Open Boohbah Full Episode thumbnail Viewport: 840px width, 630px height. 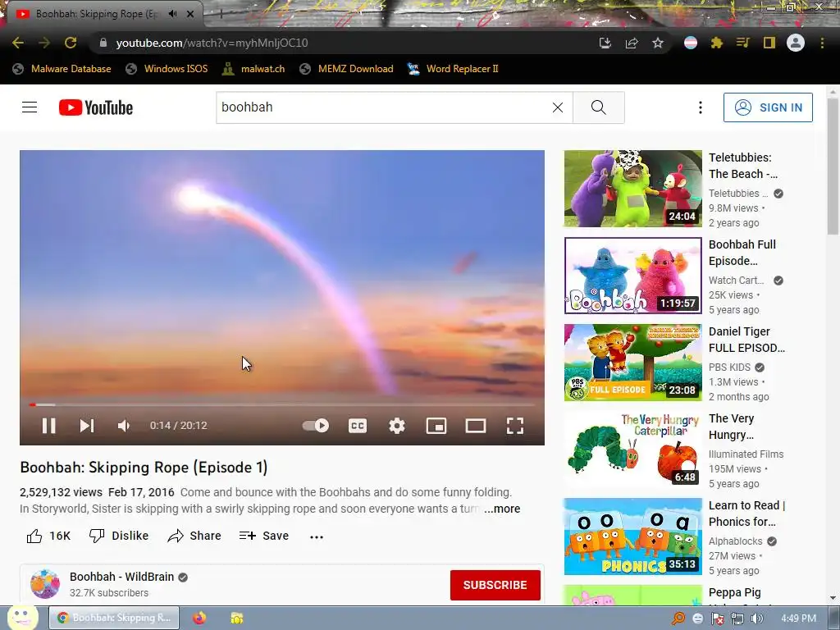coord(632,276)
